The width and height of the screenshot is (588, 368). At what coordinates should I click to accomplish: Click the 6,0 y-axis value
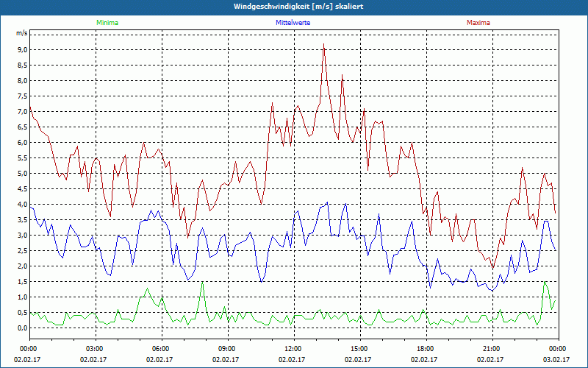coord(22,143)
